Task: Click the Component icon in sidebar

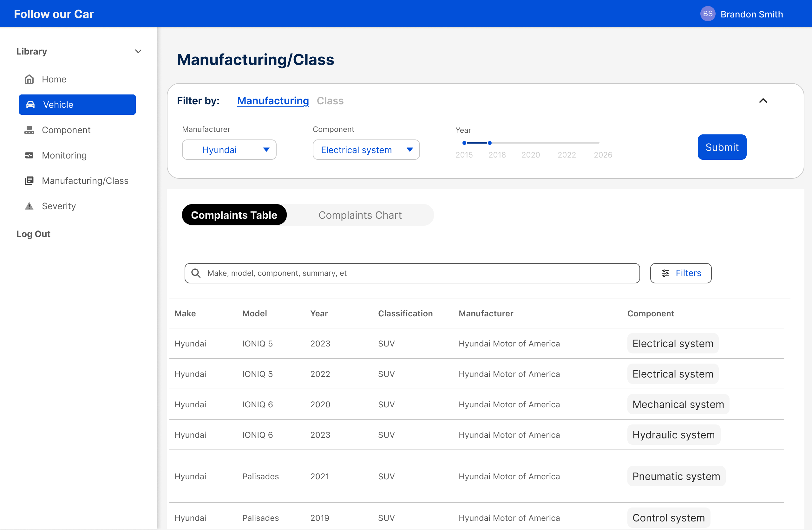Action: pos(29,130)
